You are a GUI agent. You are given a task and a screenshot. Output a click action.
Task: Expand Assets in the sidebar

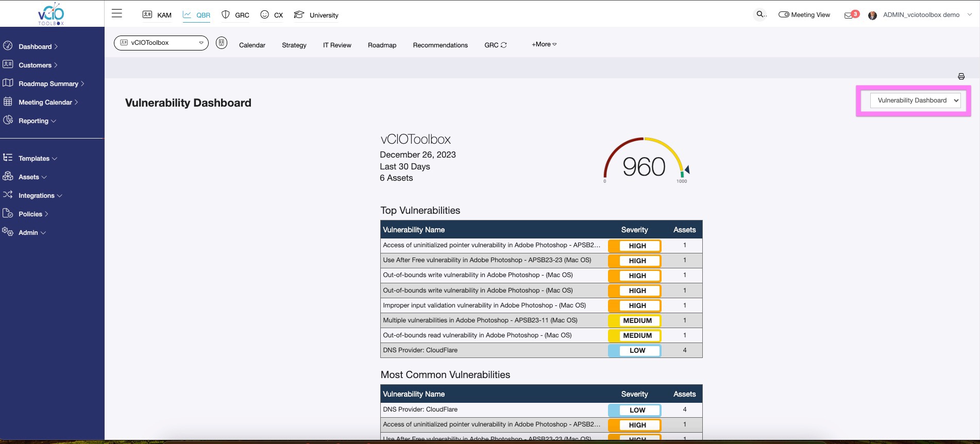click(x=33, y=177)
